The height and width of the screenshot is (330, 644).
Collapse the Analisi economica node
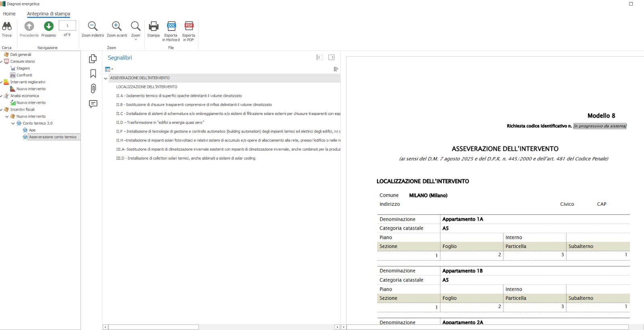point(2,96)
